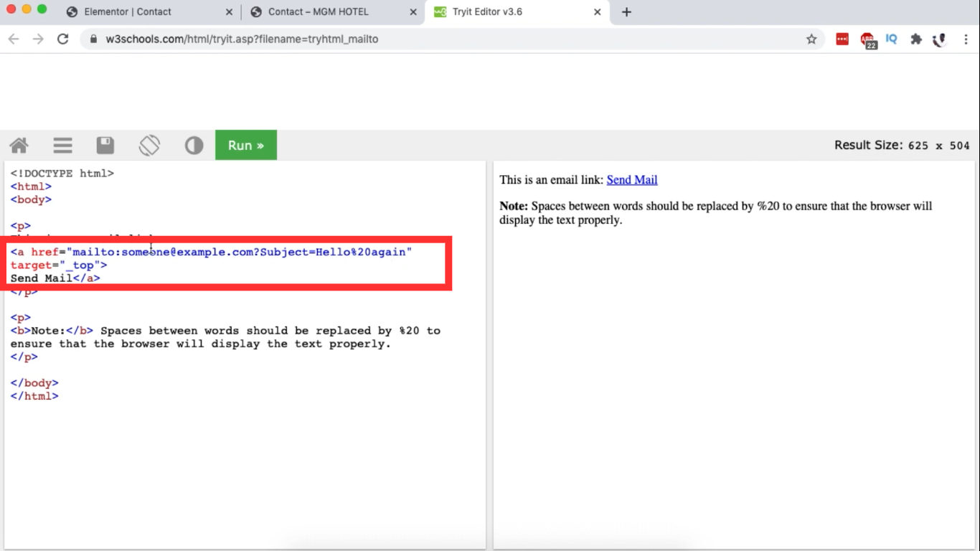Go back with the browser back arrow
The image size is (980, 551).
pos(14,39)
